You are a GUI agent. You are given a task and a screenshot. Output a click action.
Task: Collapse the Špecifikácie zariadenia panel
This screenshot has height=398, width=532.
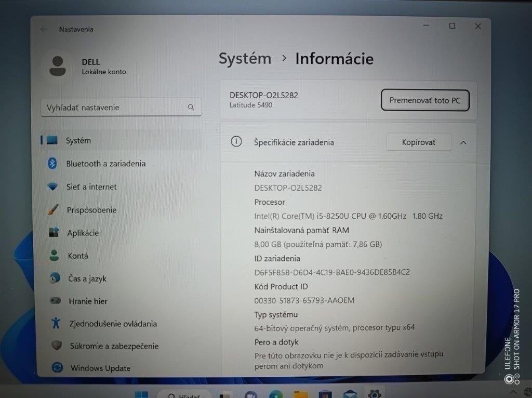463,142
